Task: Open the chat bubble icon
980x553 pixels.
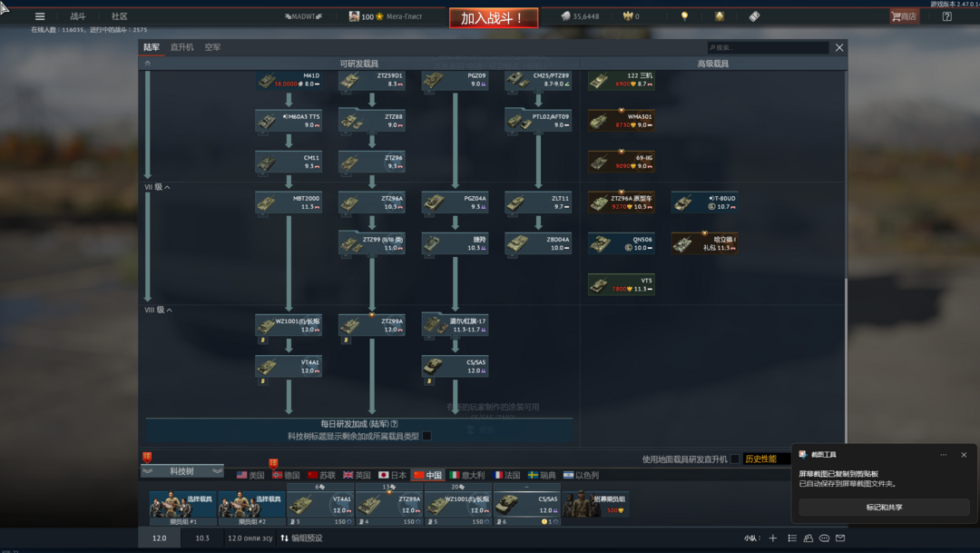Action: [x=824, y=538]
